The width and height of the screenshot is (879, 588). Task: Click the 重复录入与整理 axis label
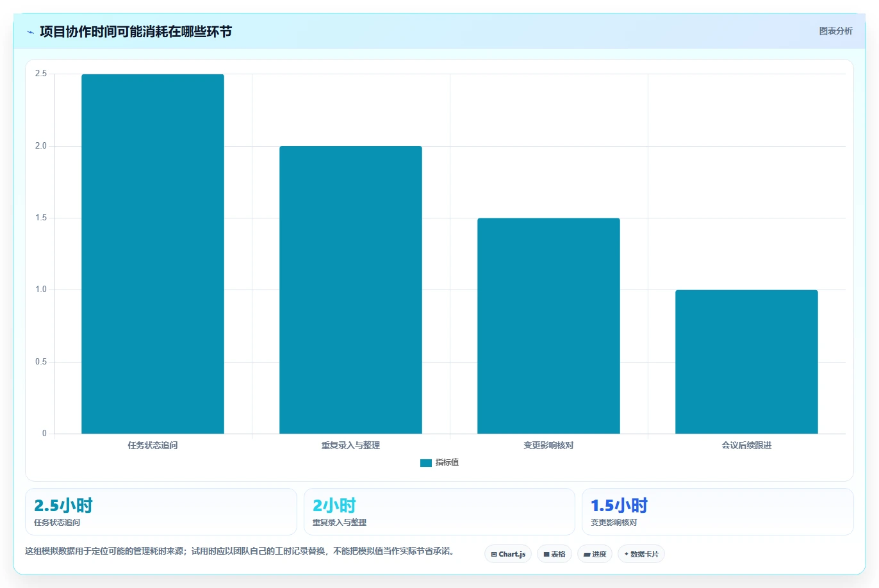pyautogui.click(x=350, y=445)
